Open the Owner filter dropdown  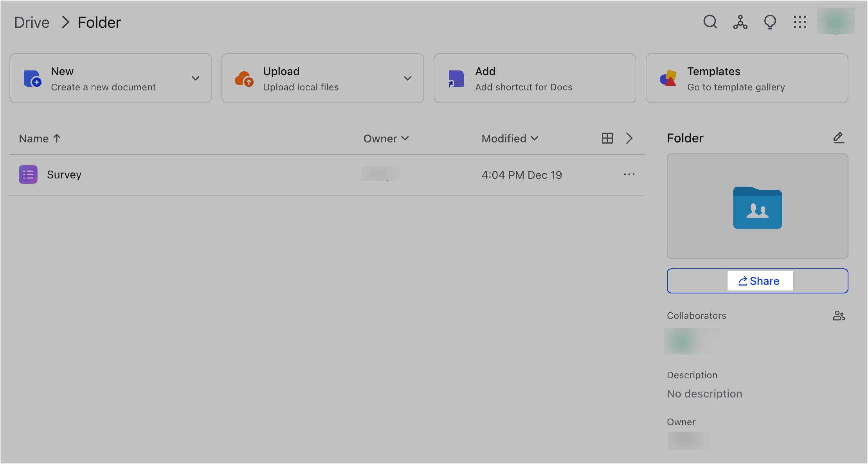point(386,138)
